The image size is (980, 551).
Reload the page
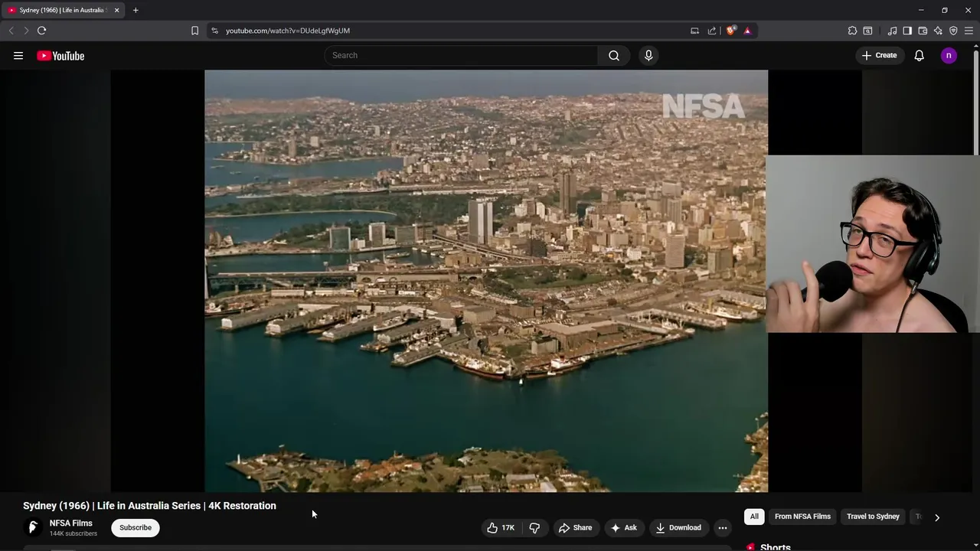coord(41,31)
